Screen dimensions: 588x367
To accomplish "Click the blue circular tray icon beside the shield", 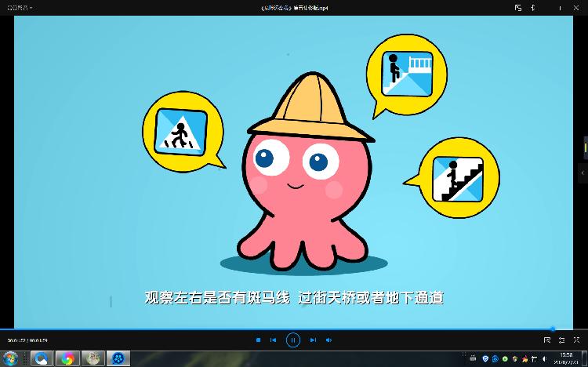I will [x=495, y=358].
